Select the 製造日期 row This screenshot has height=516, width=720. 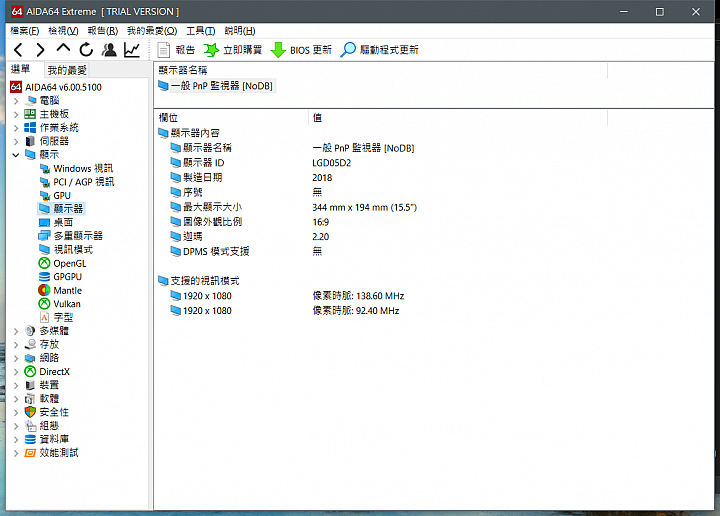(197, 178)
